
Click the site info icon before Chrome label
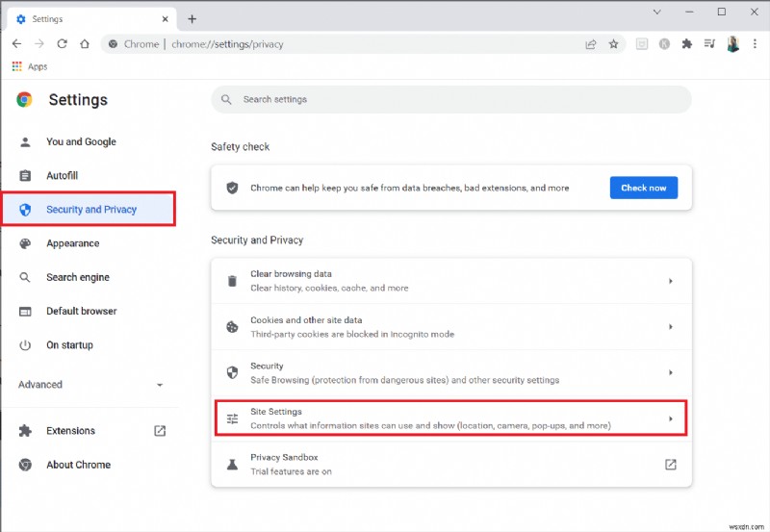[113, 44]
